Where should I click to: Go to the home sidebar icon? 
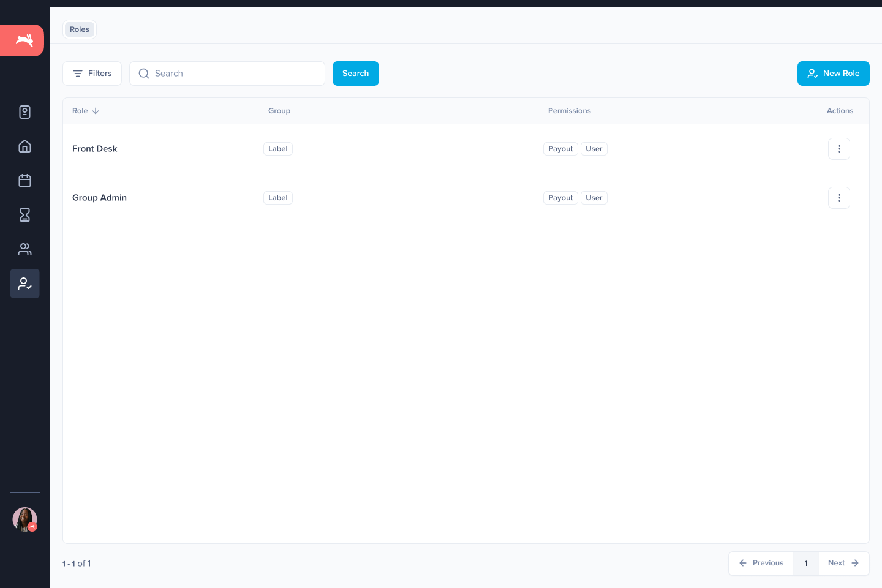[x=24, y=146]
